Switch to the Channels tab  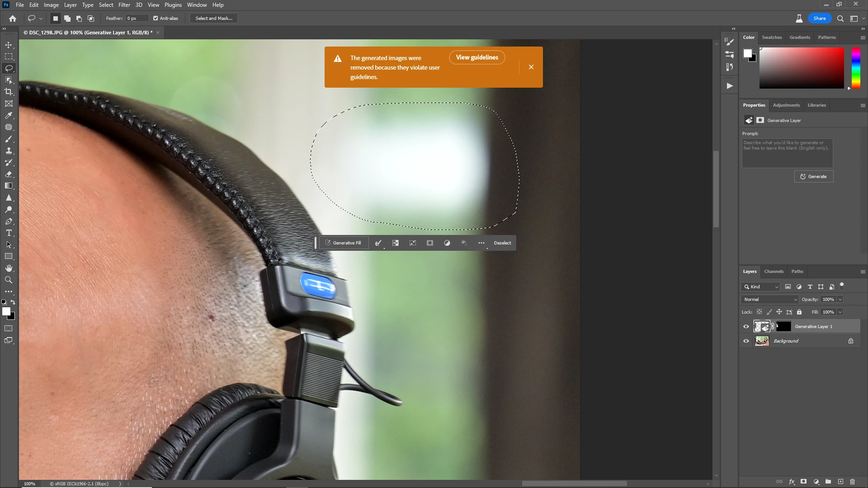tap(774, 272)
